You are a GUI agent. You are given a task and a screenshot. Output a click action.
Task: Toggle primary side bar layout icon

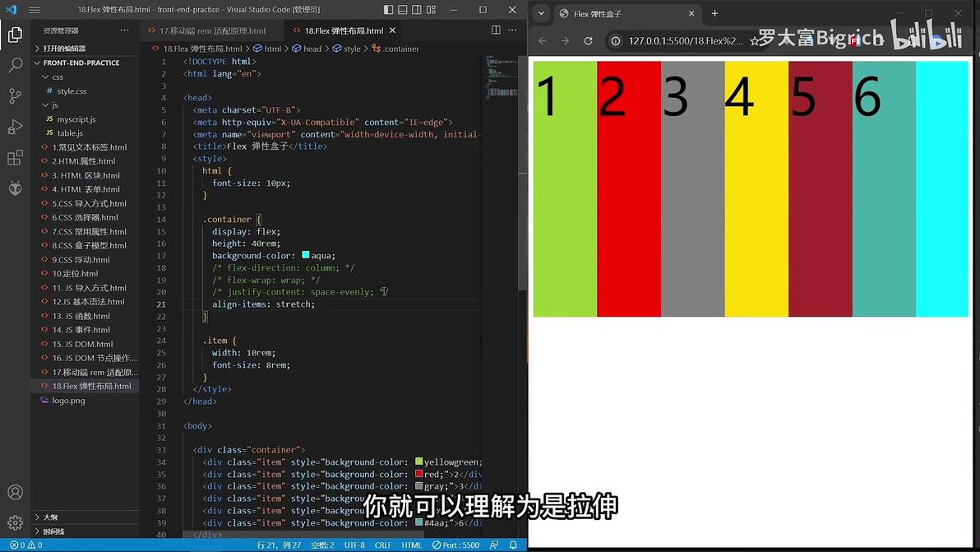pos(388,9)
